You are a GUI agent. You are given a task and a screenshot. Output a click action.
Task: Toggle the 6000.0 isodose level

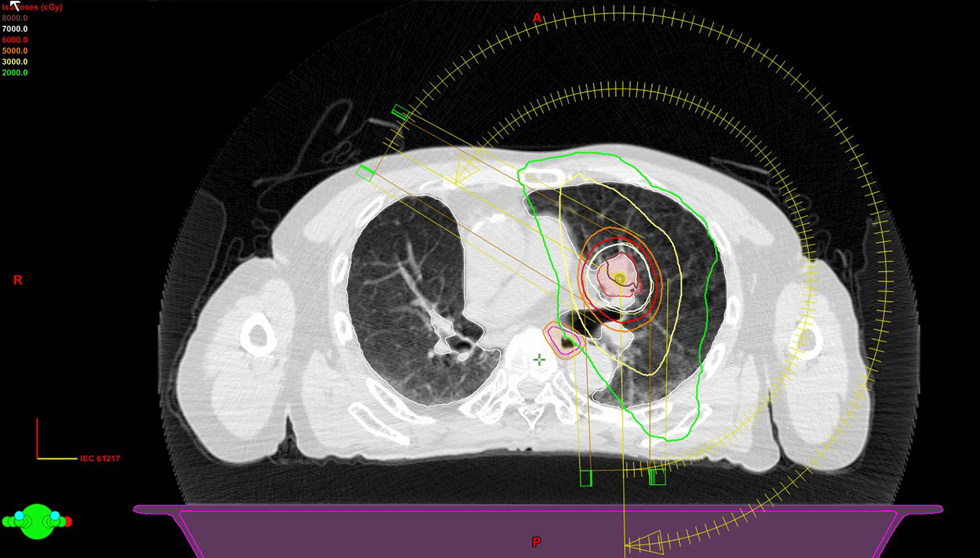click(x=15, y=39)
